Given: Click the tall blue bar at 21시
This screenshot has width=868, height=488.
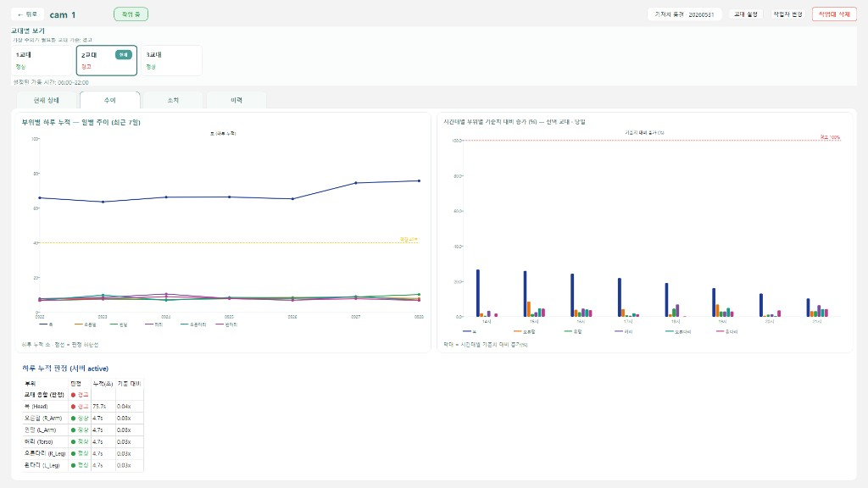Looking at the screenshot, I should [808, 308].
